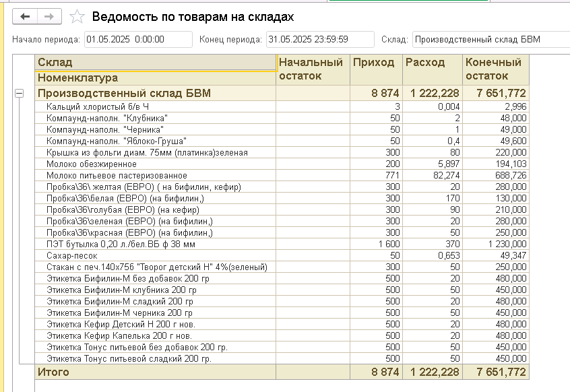
Task: Go back using the left arrow
Action: 26,16
